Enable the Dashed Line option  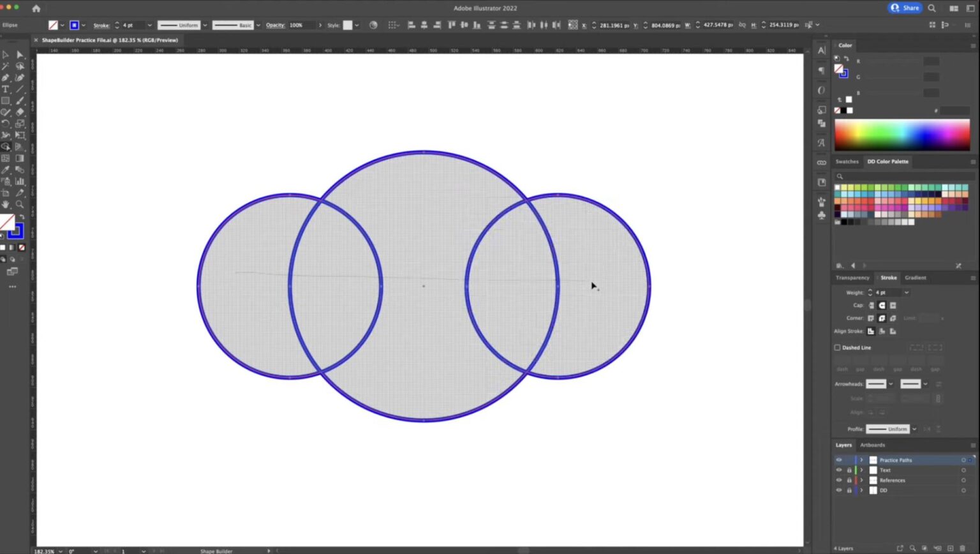point(838,347)
